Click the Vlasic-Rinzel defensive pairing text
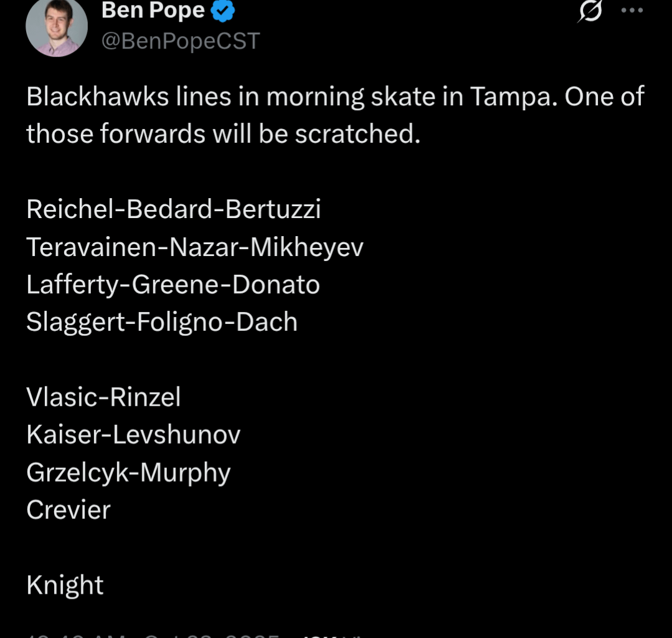 click(103, 397)
